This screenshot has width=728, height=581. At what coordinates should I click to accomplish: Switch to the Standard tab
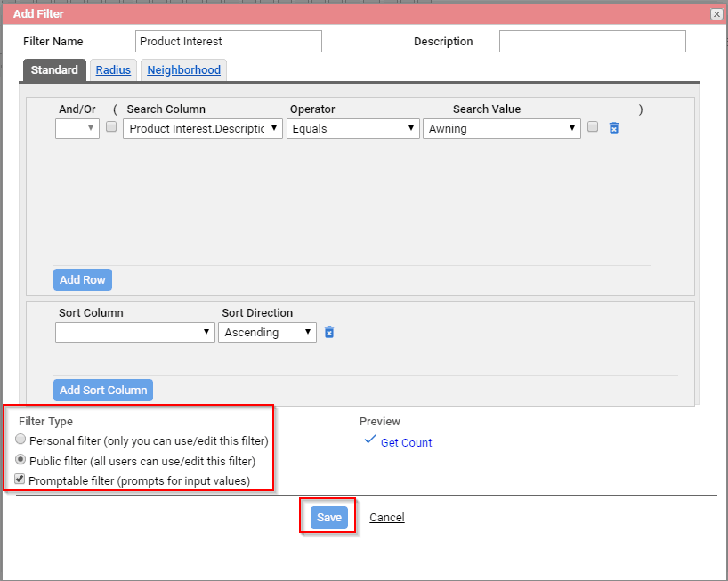tap(54, 70)
